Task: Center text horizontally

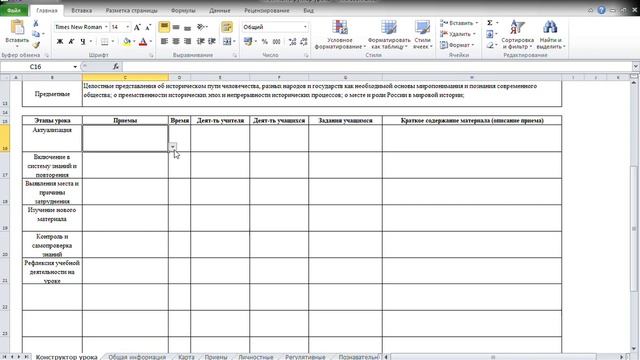Action: (176, 41)
